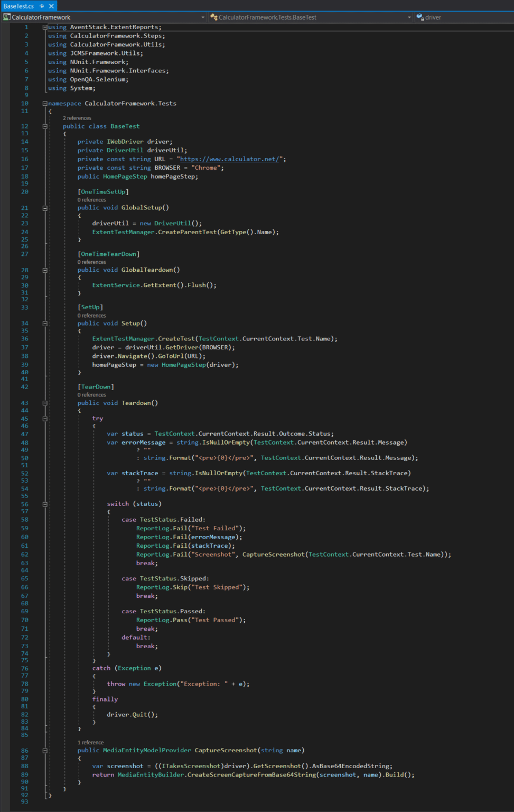Collapse the BaseTest class body
This screenshot has height=812, width=514.
[44, 126]
